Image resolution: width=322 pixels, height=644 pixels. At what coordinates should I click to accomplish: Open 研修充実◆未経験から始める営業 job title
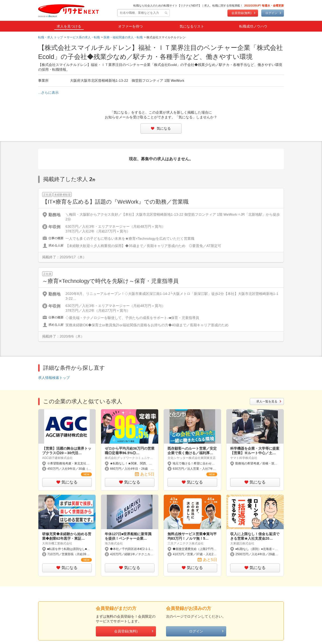point(67,536)
